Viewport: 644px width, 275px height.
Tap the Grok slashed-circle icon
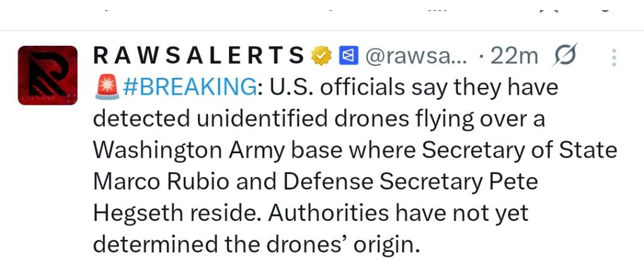(x=563, y=57)
